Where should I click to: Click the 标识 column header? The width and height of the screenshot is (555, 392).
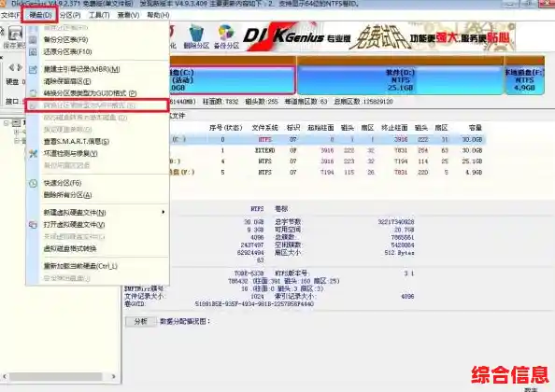coord(293,128)
